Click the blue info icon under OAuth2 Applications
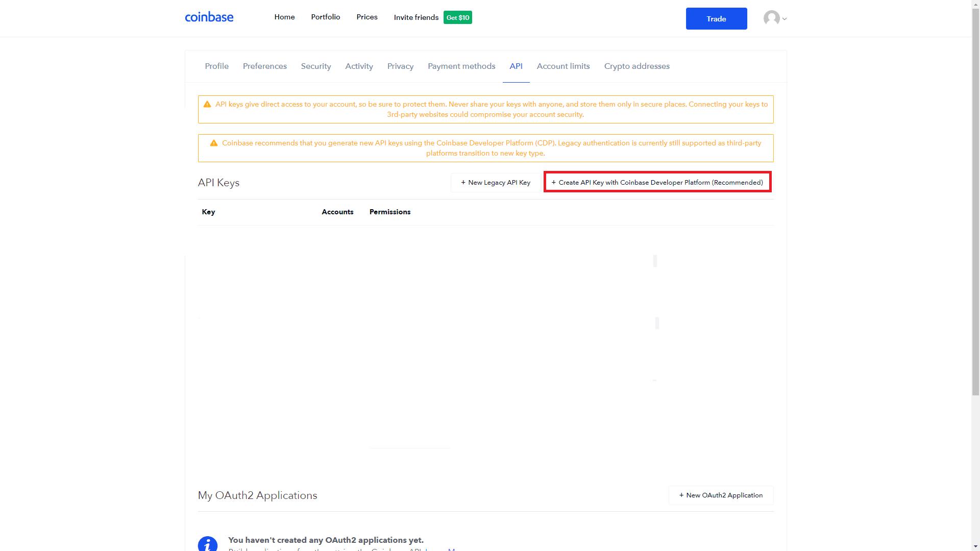The width and height of the screenshot is (980, 551). coord(208,544)
